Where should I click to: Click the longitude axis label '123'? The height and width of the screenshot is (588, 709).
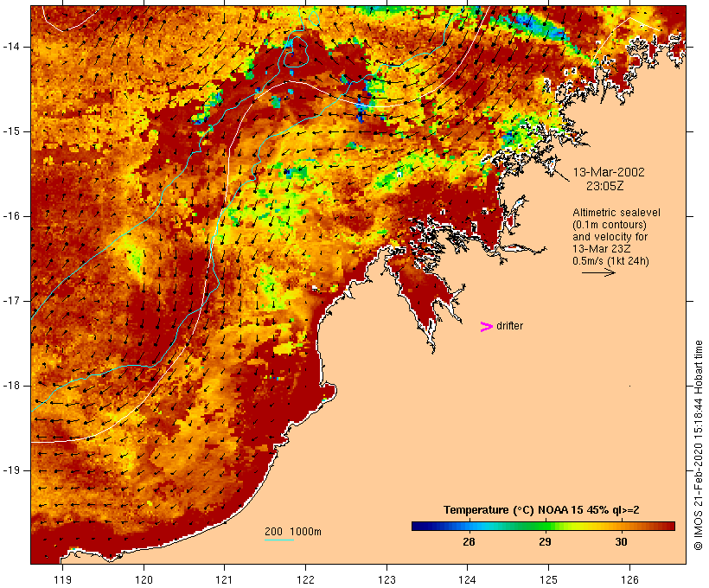tap(386, 579)
